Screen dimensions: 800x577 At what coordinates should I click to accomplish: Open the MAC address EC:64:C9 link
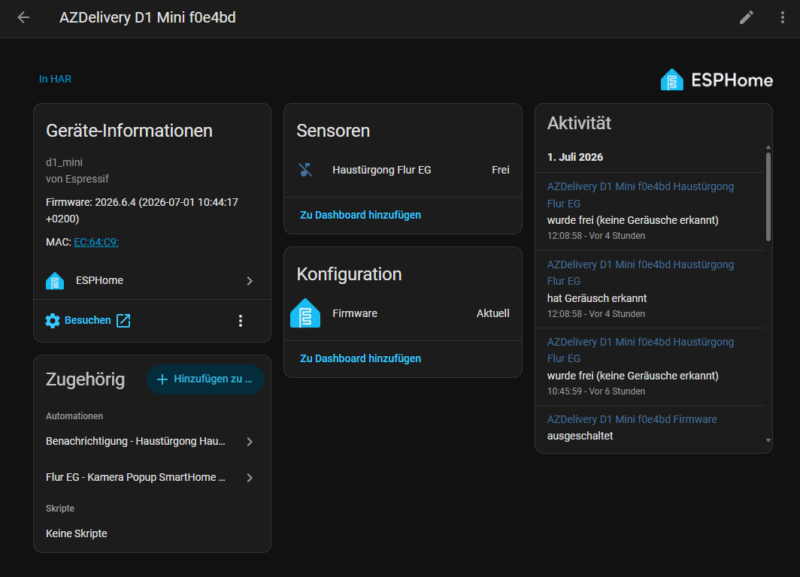96,242
